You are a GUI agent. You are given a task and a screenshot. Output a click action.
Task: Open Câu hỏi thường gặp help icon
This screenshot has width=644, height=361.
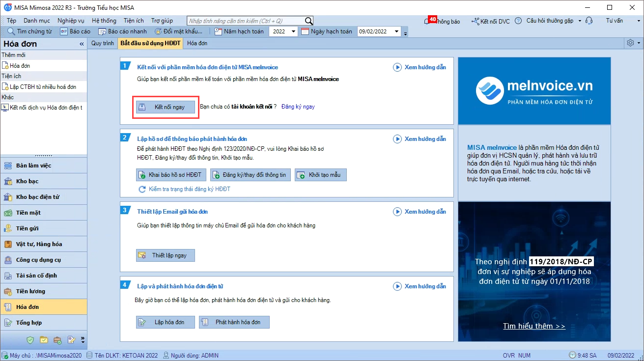pyautogui.click(x=519, y=21)
